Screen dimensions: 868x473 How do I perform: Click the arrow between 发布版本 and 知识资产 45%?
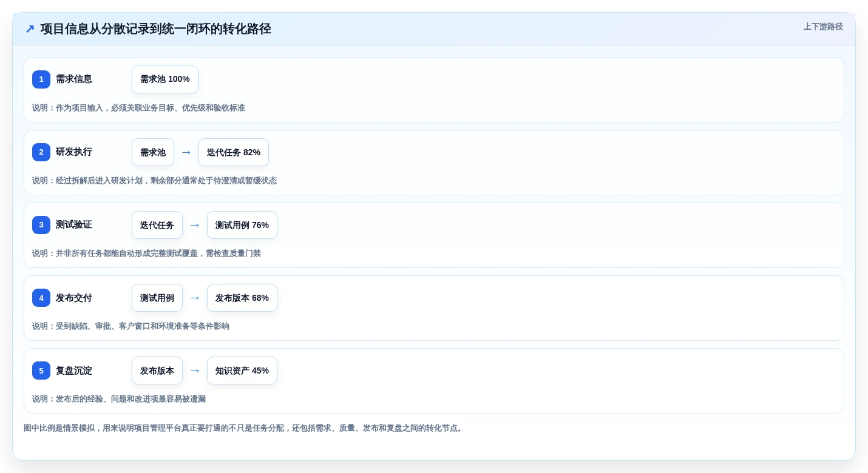[x=195, y=371]
